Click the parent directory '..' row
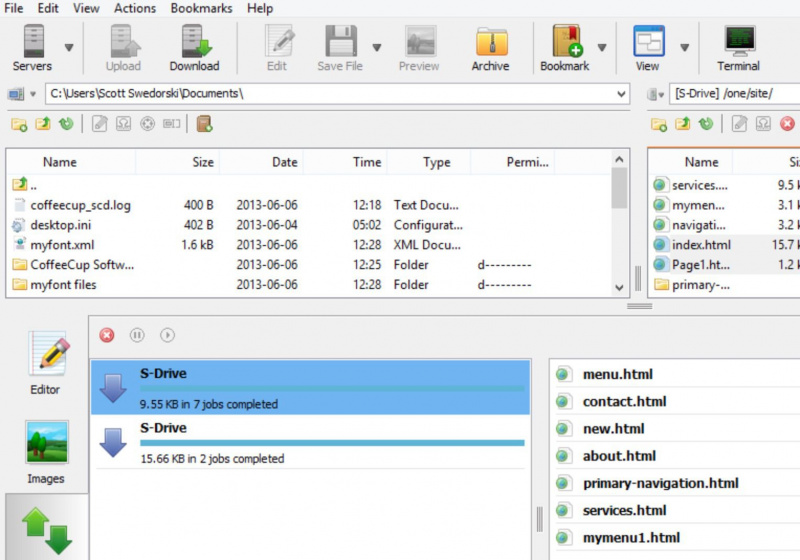 coord(310,185)
